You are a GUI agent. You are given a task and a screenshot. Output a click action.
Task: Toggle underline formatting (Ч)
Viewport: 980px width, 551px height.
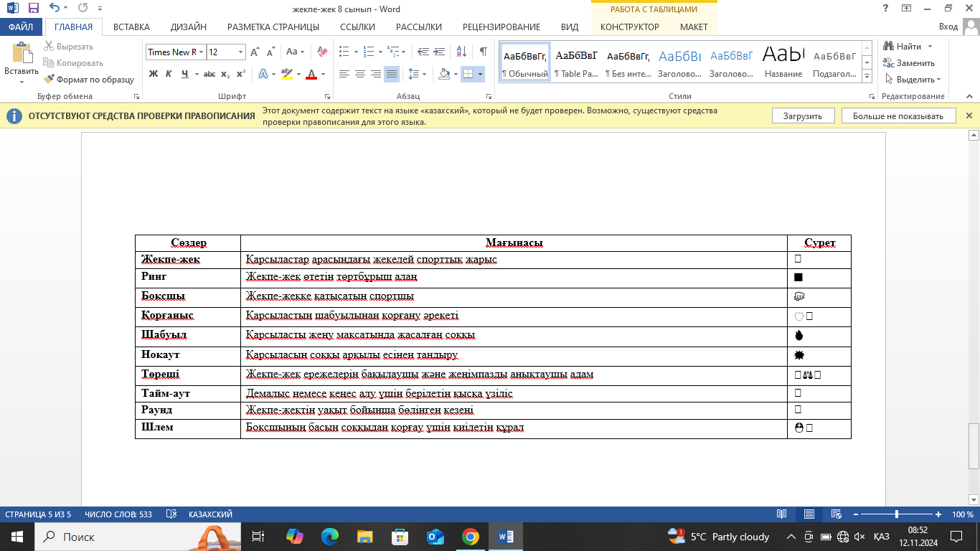185,74
